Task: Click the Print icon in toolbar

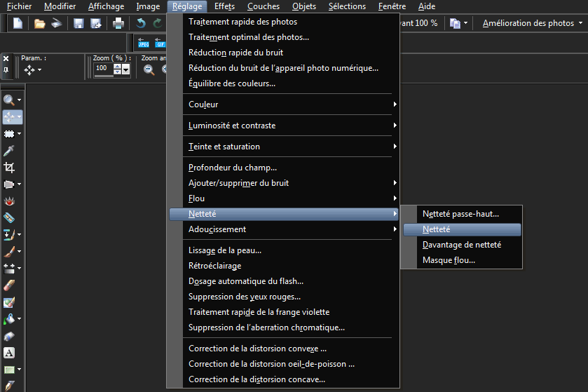Action: [x=118, y=23]
